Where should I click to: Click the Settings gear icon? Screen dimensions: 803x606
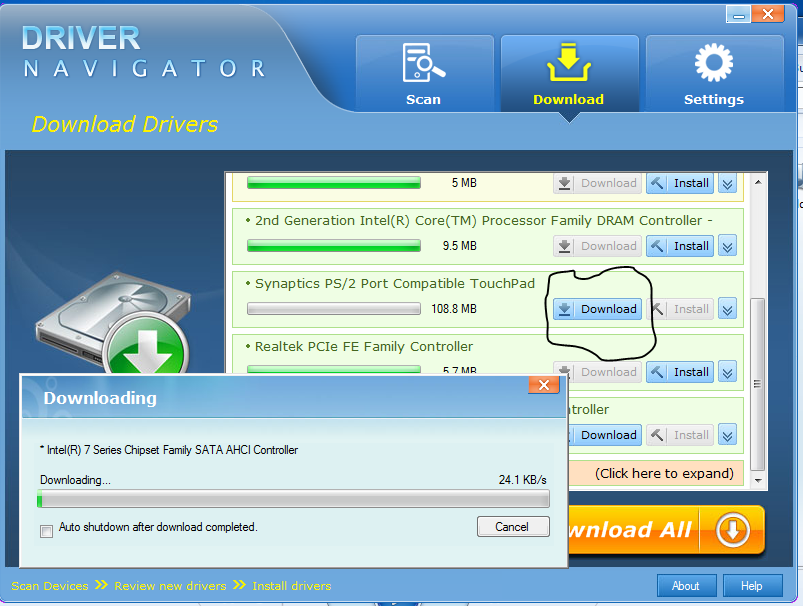(x=714, y=62)
